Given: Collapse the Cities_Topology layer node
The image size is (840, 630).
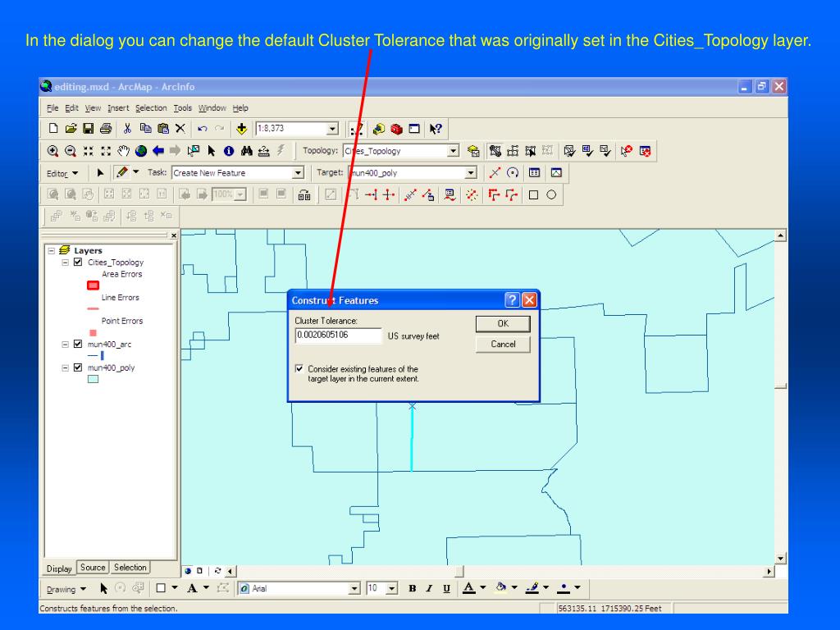Looking at the screenshot, I should tap(65, 262).
